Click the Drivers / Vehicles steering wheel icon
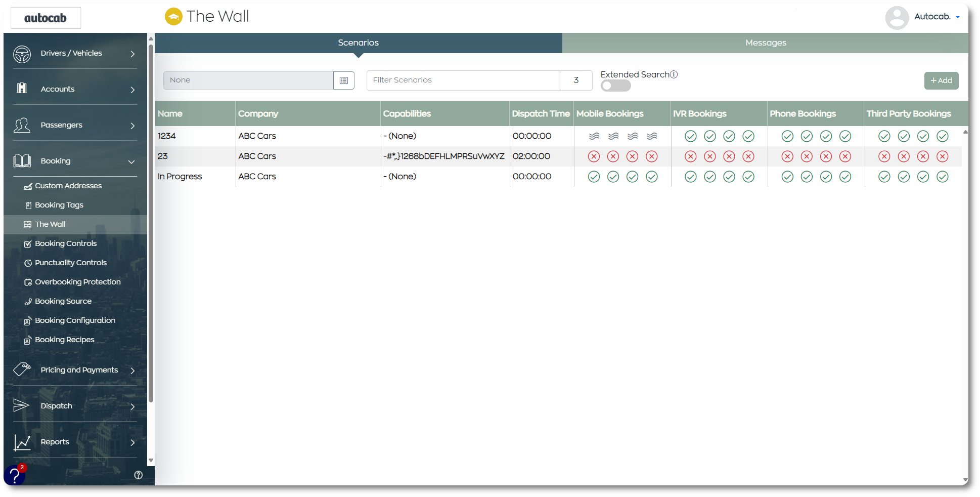 22,54
